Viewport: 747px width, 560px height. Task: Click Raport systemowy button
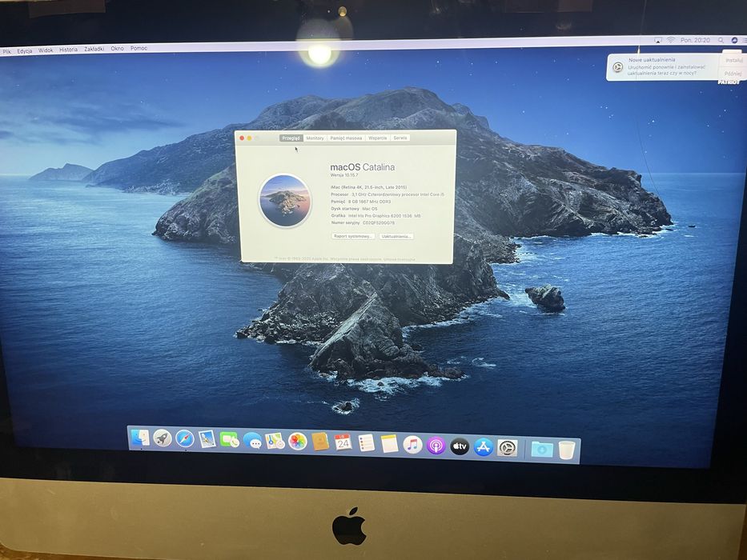[x=353, y=236]
